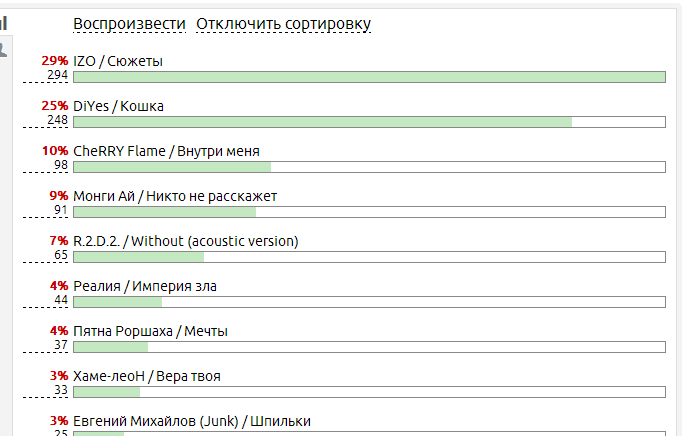Select Евгений Михайлов (Junk) / Шпильки entry

coord(192,420)
